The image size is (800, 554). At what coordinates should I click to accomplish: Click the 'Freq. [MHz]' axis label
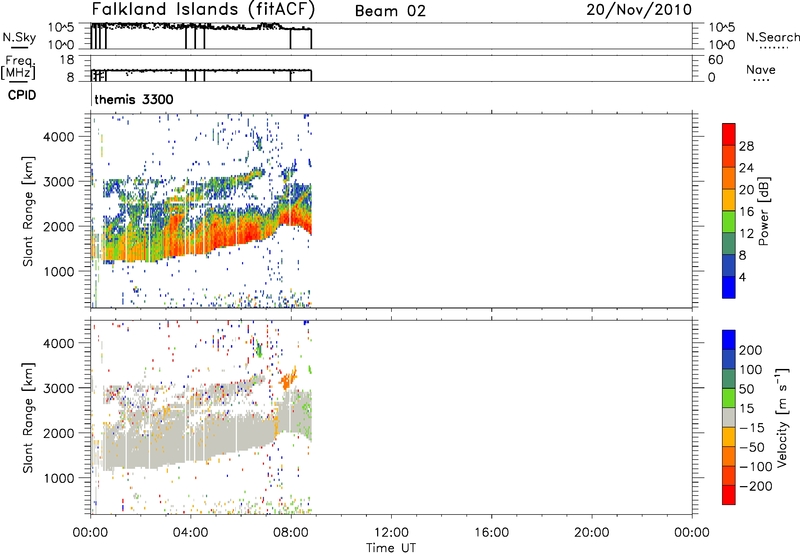pos(19,67)
